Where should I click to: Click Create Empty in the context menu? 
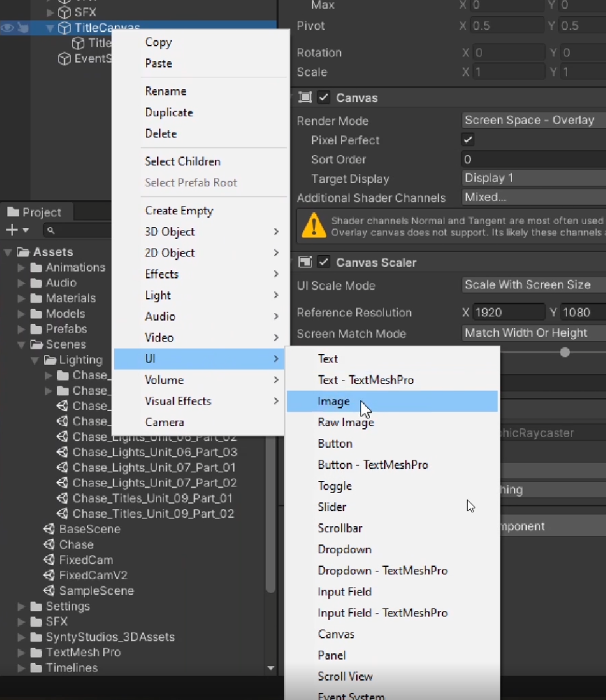pyautogui.click(x=179, y=210)
